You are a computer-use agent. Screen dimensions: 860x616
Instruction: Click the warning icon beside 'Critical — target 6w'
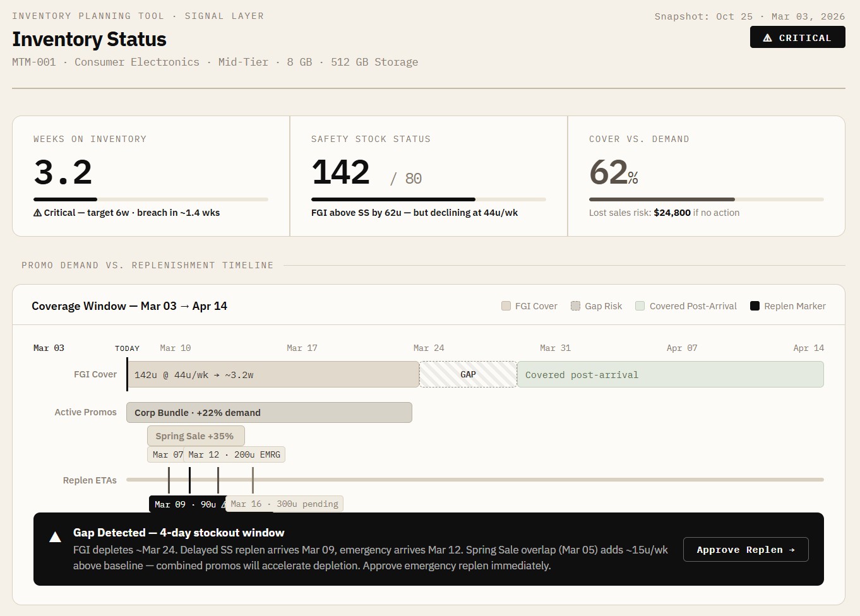click(x=37, y=213)
